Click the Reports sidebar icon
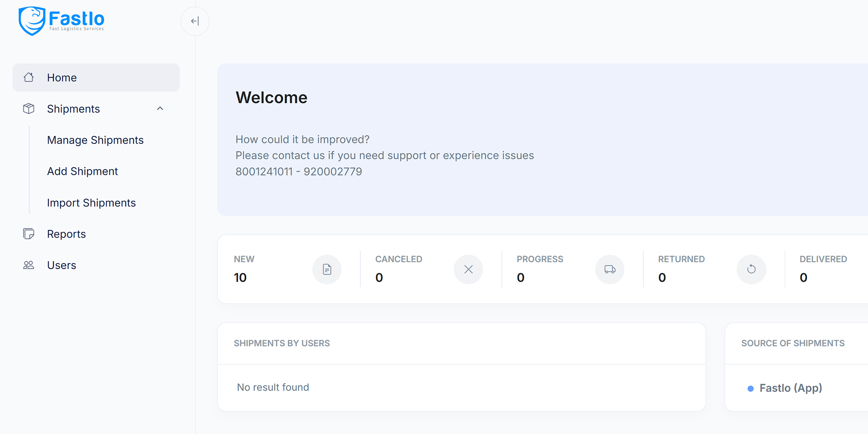Image resolution: width=868 pixels, height=434 pixels. pos(29,234)
